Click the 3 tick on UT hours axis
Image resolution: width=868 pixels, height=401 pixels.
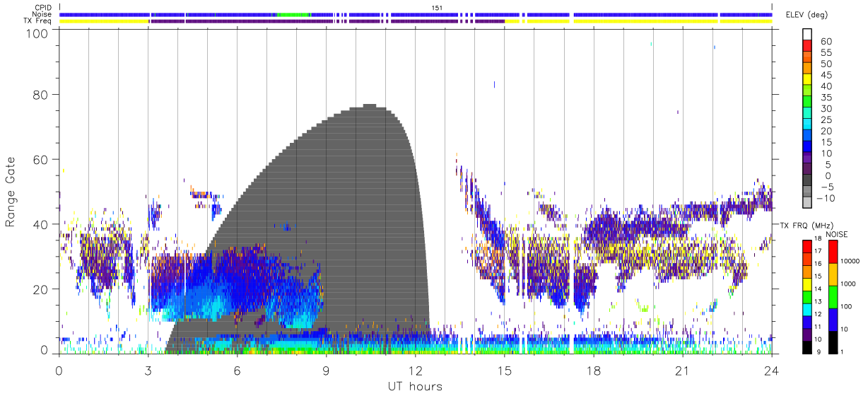148,371
